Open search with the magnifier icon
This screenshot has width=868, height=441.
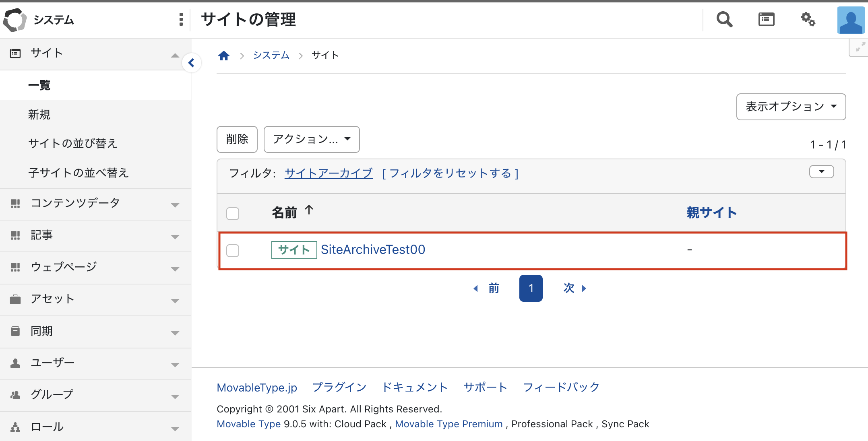pos(724,19)
